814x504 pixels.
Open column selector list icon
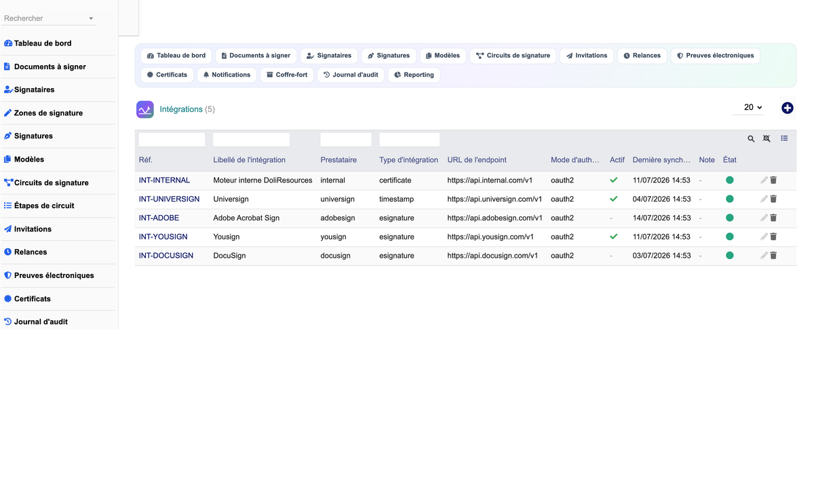tap(784, 138)
